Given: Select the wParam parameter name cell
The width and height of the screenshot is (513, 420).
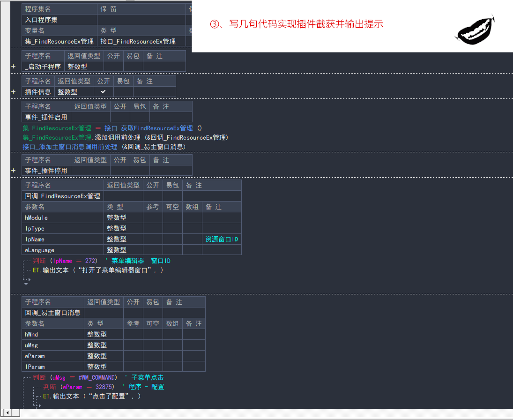Looking at the screenshot, I should tap(35, 356).
